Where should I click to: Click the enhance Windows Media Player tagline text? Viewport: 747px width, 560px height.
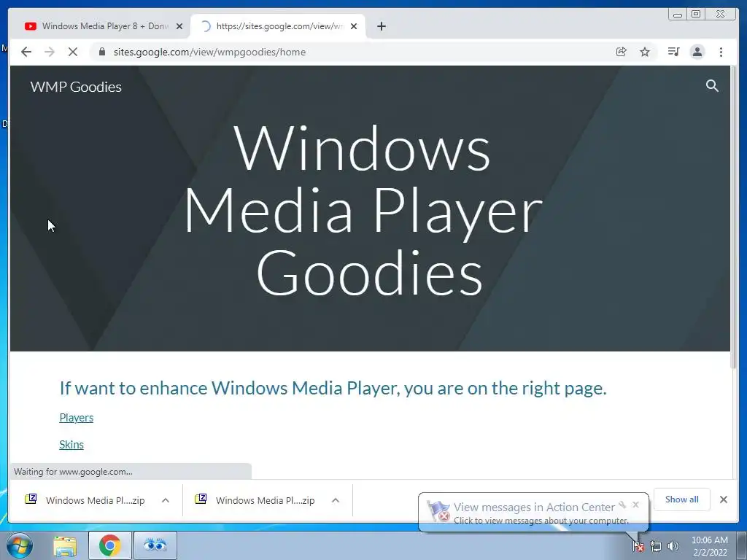333,388
